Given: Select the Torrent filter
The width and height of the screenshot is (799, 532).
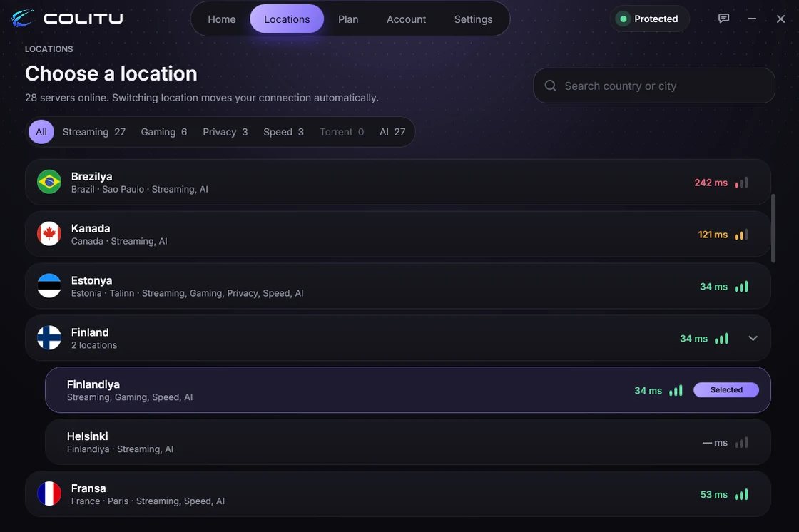Looking at the screenshot, I should pyautogui.click(x=342, y=132).
